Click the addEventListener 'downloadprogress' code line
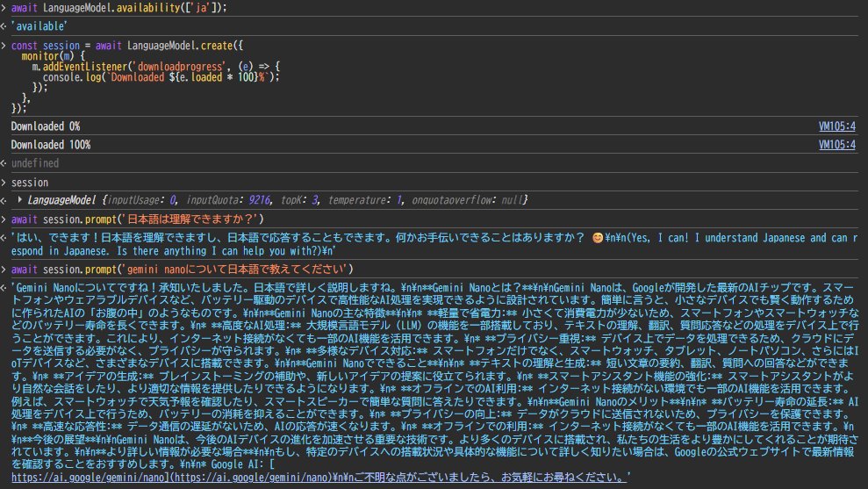This screenshot has height=489, width=868. coord(155,67)
